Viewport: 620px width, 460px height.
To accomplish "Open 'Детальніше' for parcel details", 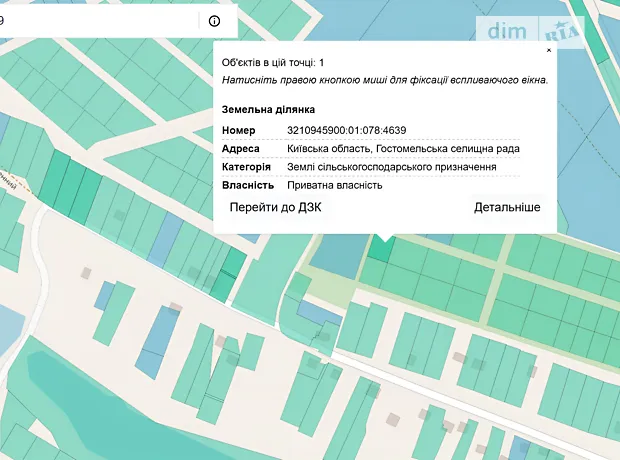I will click(x=507, y=207).
